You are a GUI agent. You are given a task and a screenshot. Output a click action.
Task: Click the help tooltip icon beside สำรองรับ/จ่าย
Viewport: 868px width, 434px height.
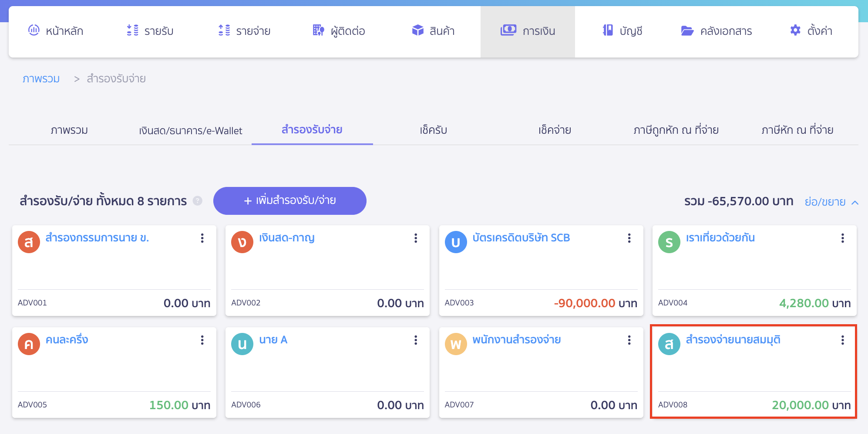197,201
